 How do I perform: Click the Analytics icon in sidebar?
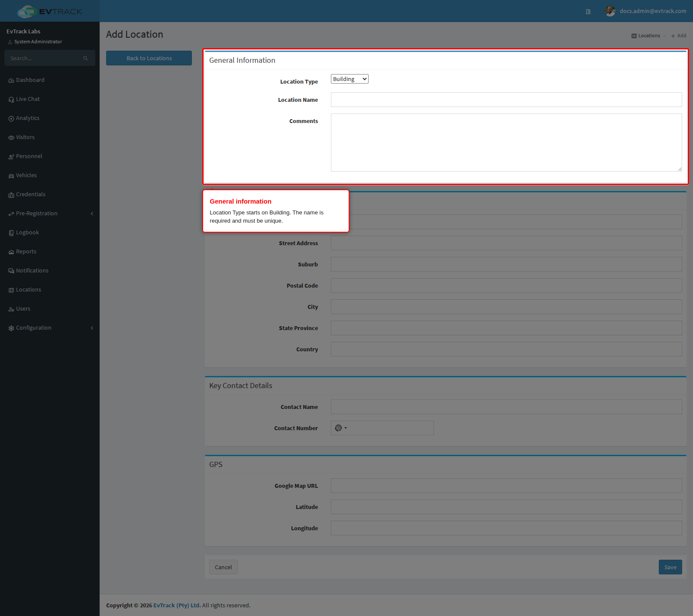pyautogui.click(x=11, y=119)
